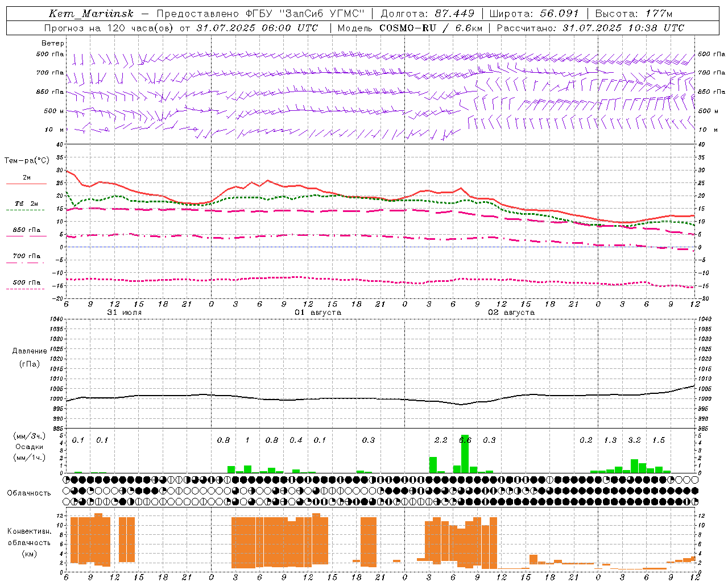The image size is (728, 582).
Task: Select the 500 м wind level label on left
Action: click(x=55, y=111)
